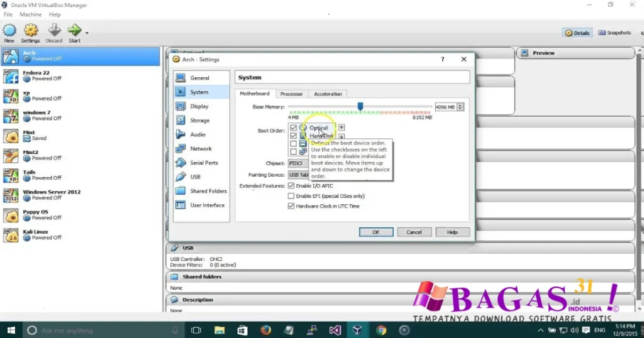This screenshot has height=338, width=644.
Task: Click the Discard toolbar icon
Action: coord(54,33)
